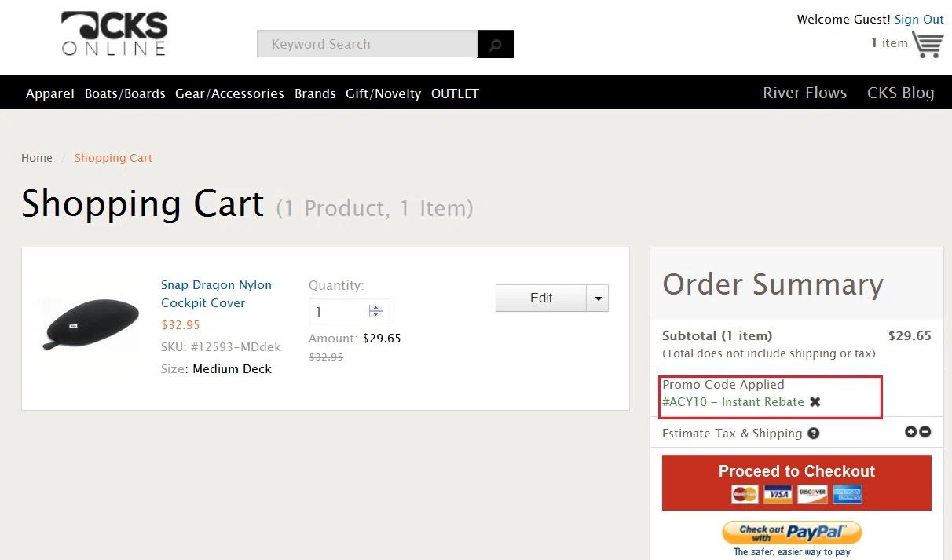This screenshot has width=952, height=560.
Task: Open the Apparel menu
Action: tap(50, 93)
